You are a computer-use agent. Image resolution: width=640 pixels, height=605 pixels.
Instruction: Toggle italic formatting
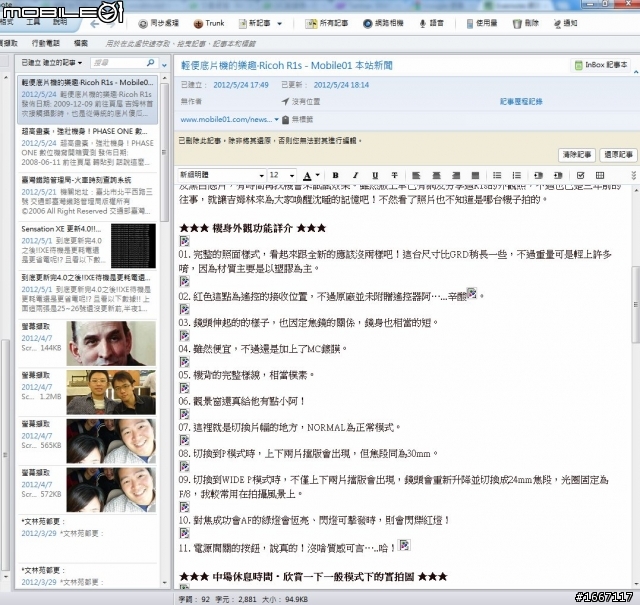coord(355,175)
